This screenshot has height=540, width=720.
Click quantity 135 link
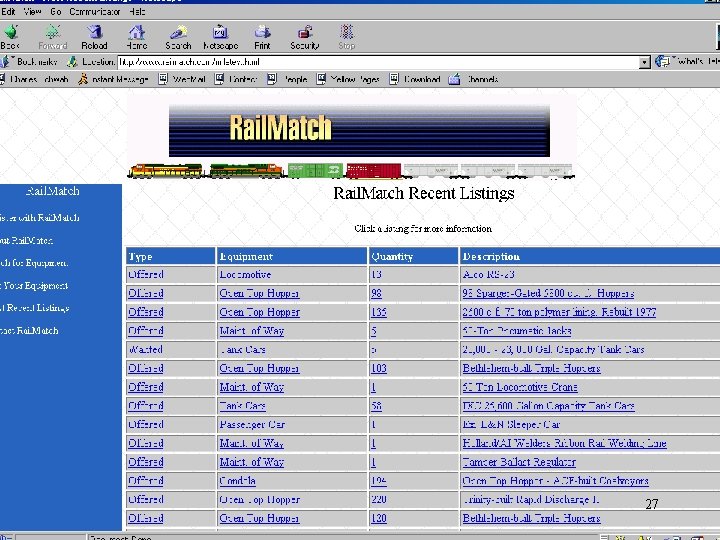[379, 312]
